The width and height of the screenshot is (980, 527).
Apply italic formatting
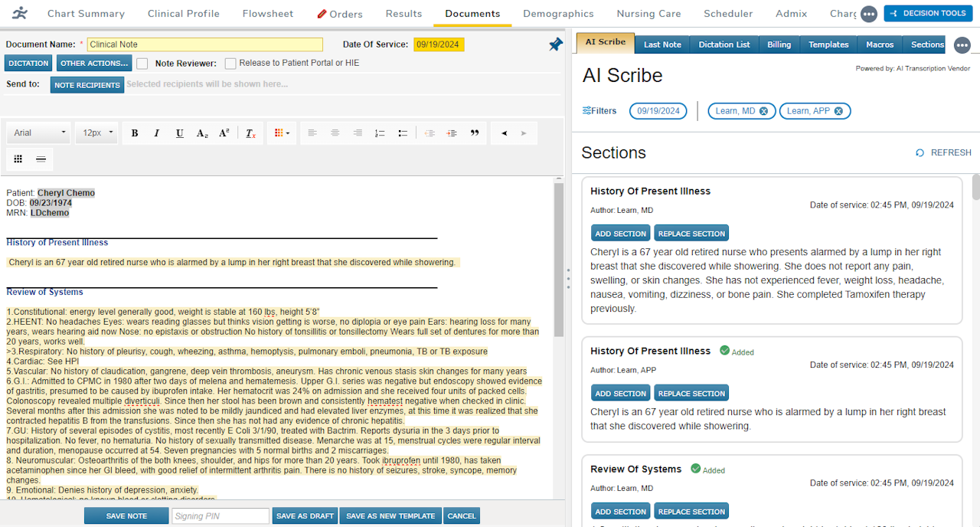(156, 133)
